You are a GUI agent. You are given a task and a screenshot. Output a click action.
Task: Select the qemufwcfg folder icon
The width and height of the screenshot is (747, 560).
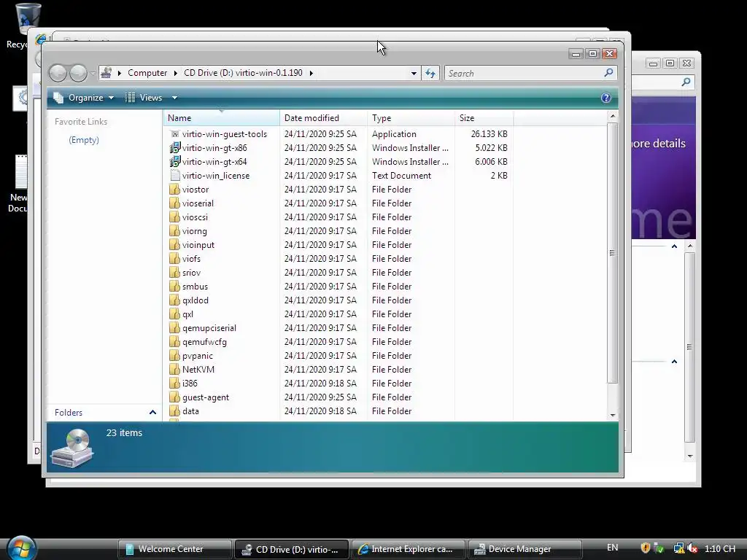click(x=175, y=341)
